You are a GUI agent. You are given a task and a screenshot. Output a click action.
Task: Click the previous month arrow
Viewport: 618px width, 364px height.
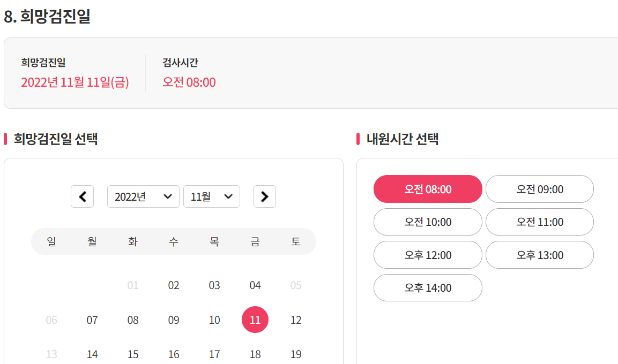point(82,196)
